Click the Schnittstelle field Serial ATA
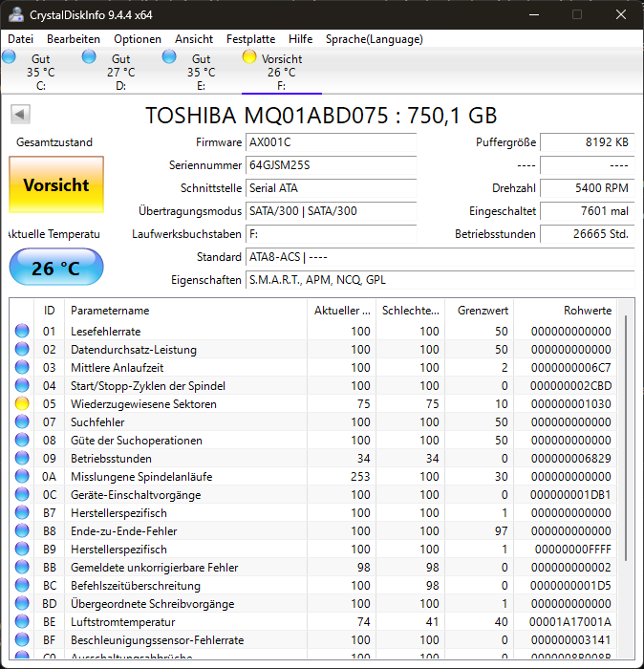Screen dimensions: 644x669 [x=331, y=188]
